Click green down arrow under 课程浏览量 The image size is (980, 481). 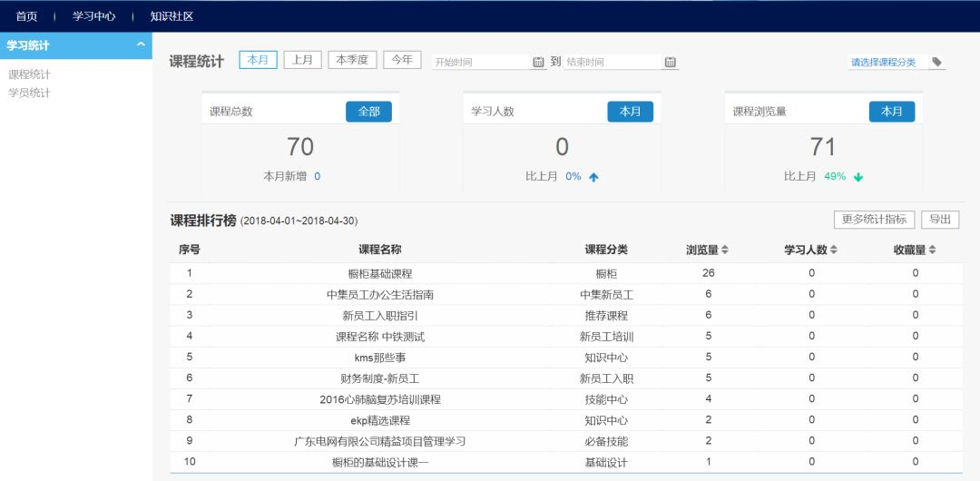point(857,177)
